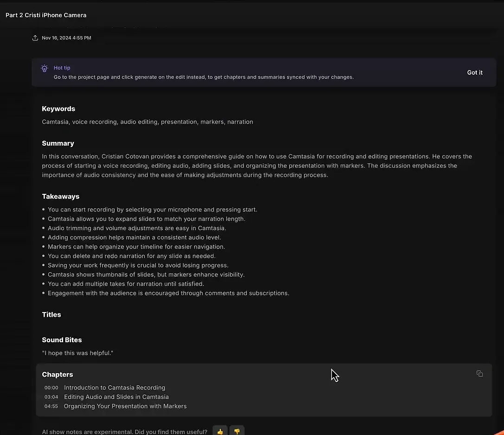
Task: Click the date Nov 16, 2024 4:55 PM
Action: pos(66,38)
